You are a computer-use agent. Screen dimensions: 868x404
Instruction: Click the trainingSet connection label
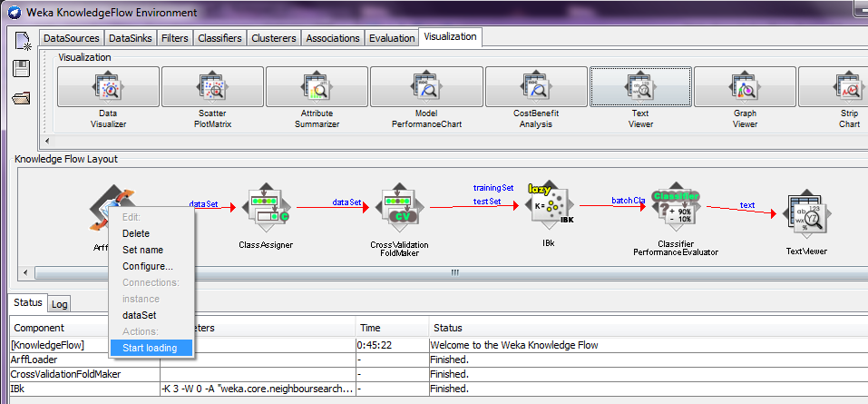point(493,189)
